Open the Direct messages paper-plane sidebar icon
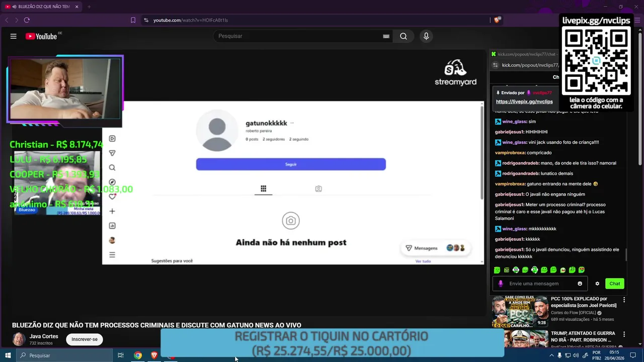 click(112, 153)
